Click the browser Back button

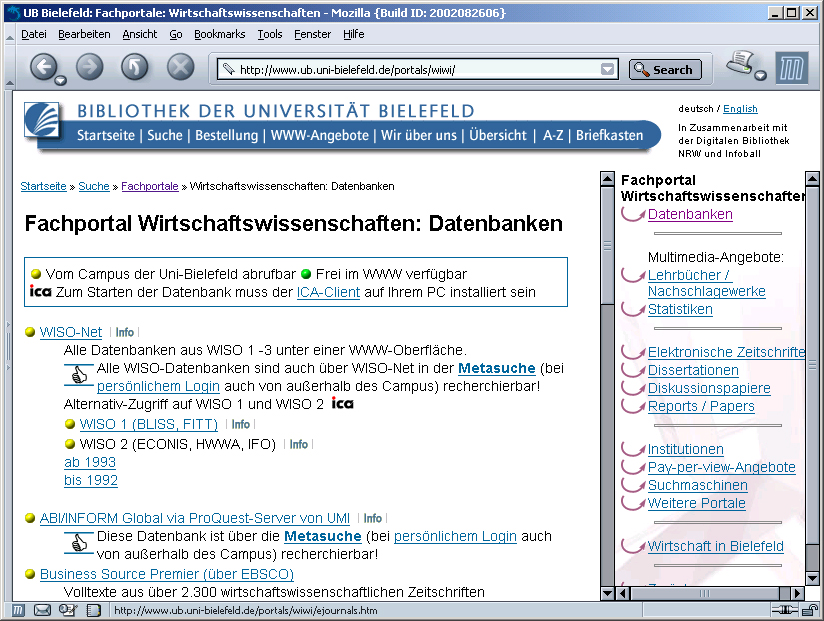click(42, 67)
